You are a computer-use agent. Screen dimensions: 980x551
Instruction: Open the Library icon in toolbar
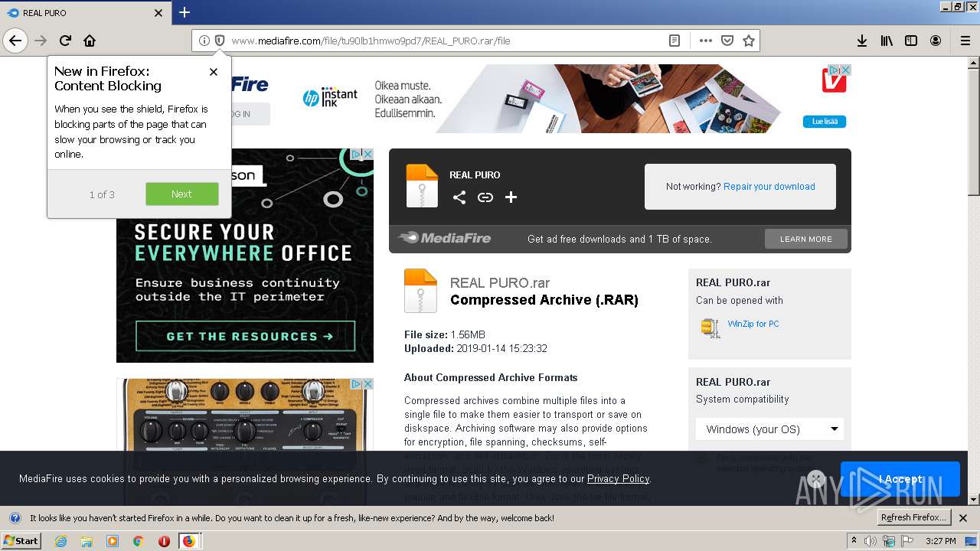pos(887,41)
